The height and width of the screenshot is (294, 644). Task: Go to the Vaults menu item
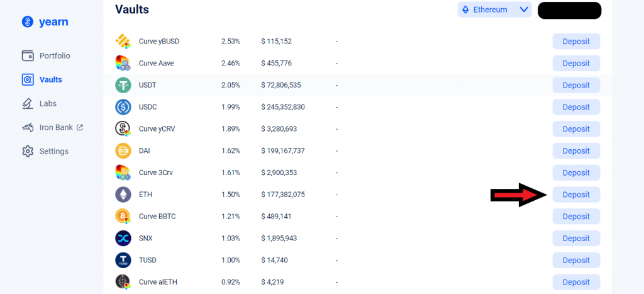point(50,80)
